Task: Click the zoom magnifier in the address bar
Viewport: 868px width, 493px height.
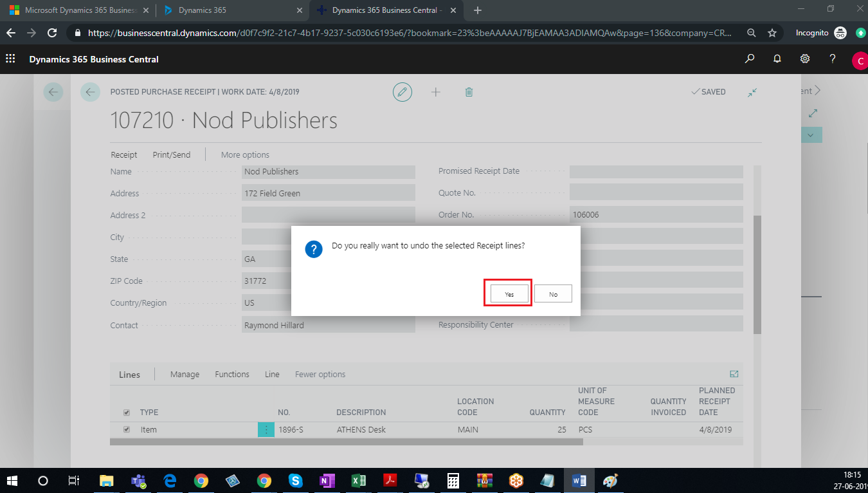Action: click(752, 33)
